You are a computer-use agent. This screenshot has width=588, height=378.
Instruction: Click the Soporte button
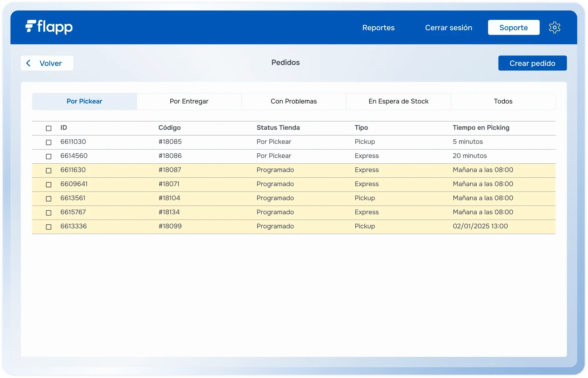[513, 28]
